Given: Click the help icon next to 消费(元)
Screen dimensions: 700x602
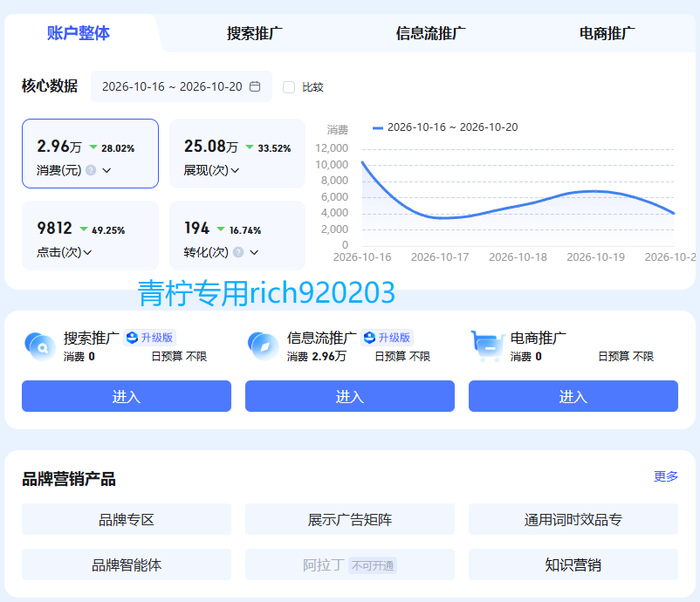Looking at the screenshot, I should point(91,170).
